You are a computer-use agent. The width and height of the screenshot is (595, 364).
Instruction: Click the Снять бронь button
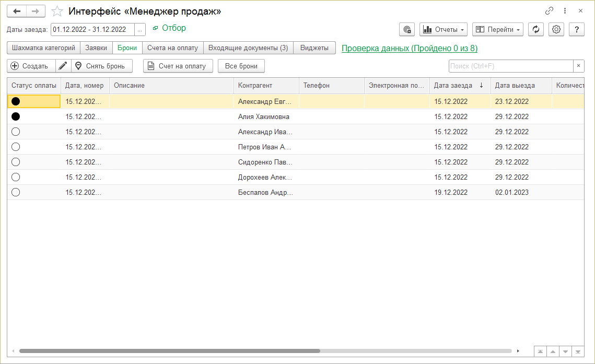click(x=102, y=66)
